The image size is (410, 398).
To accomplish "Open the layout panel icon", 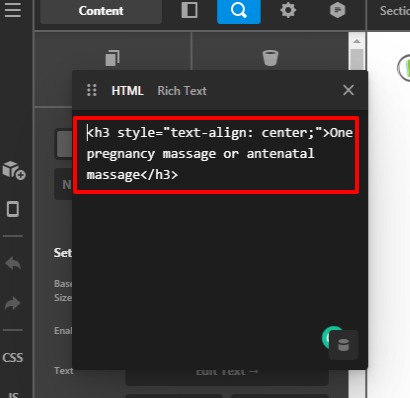I will tap(189, 10).
